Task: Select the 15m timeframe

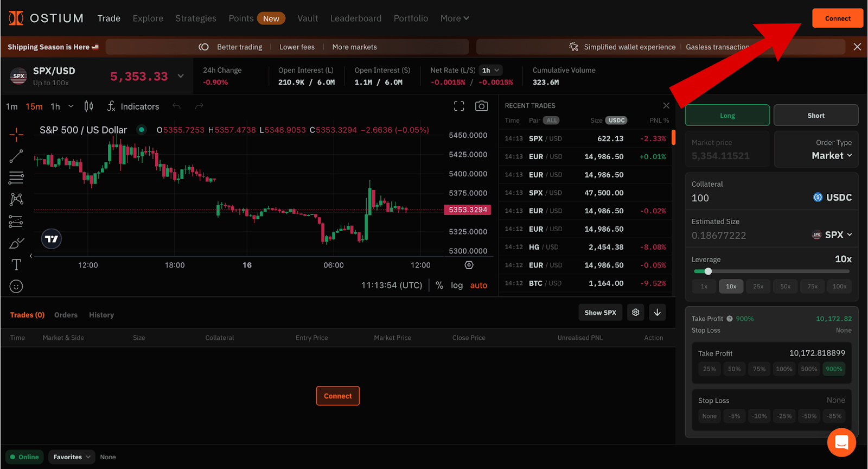Action: [x=34, y=106]
